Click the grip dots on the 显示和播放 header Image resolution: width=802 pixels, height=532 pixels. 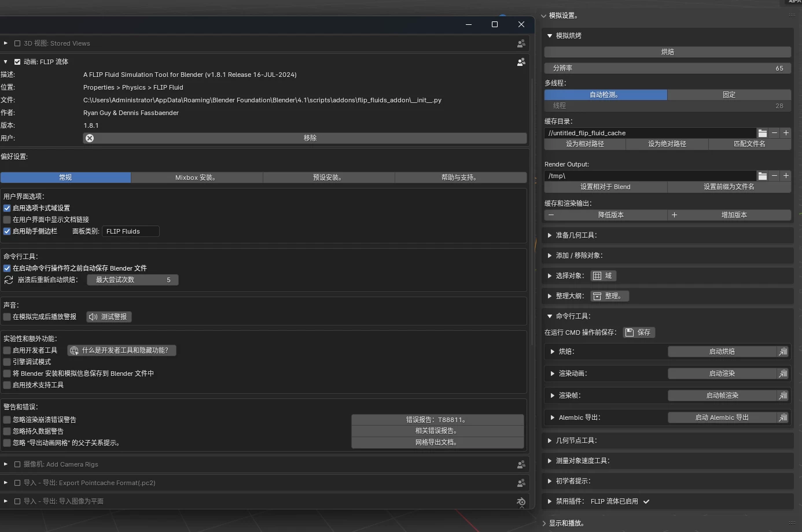coord(792,523)
